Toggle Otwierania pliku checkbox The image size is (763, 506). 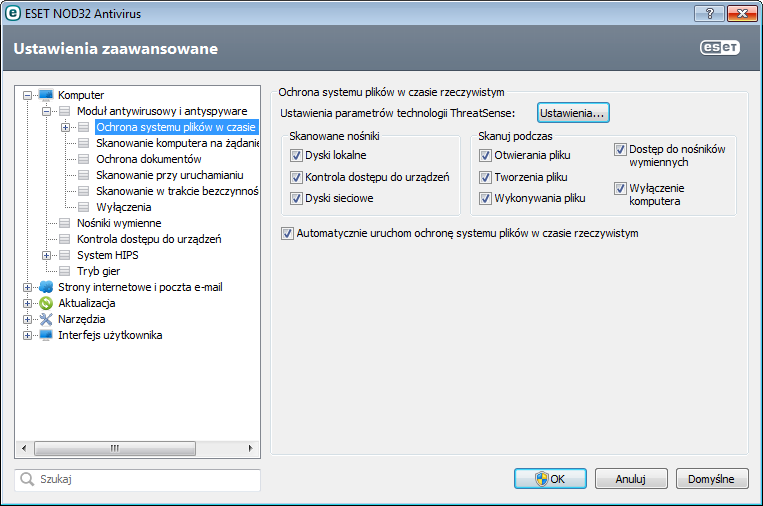tap(485, 156)
